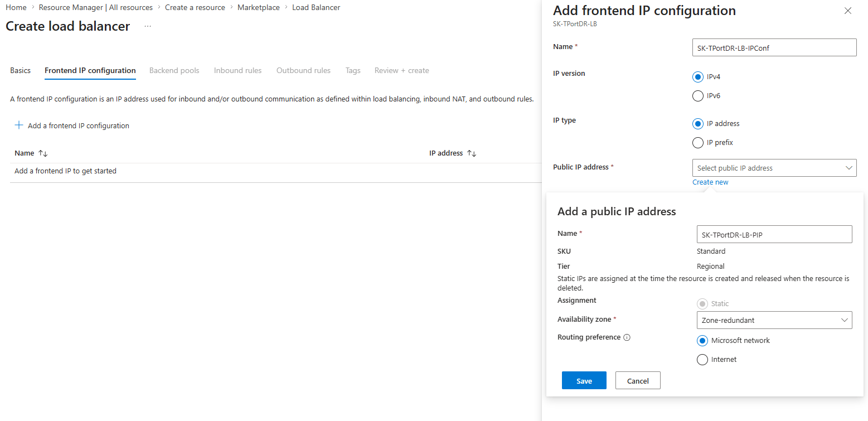The width and height of the screenshot is (868, 421).
Task: Click the Availability zone label
Action: 584,320
